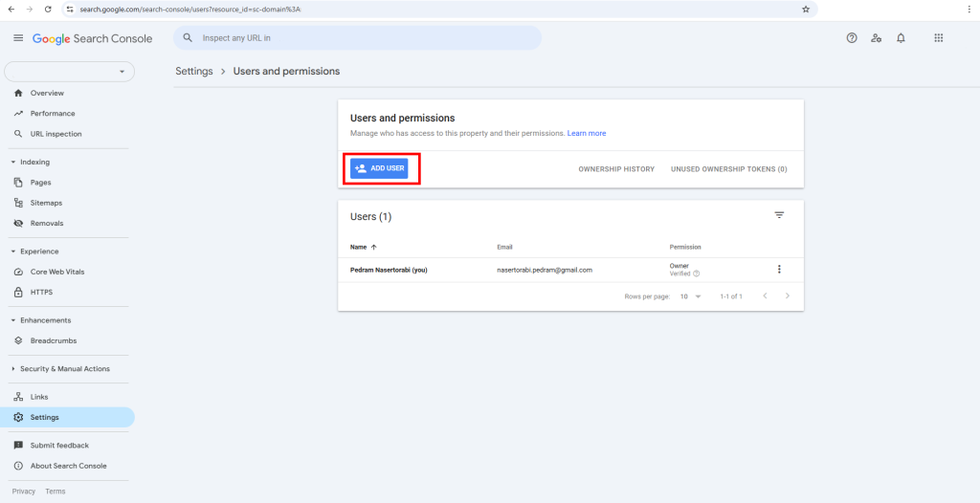980x503 pixels.
Task: Open Core Web Vitals report
Action: [56, 272]
